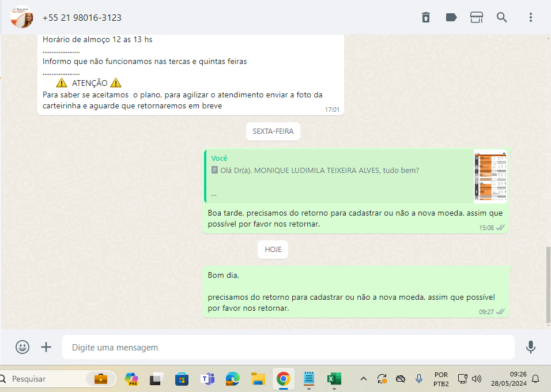Viewport: 551px width, 392px height.
Task: Open Excel from the taskbar
Action: click(334, 379)
